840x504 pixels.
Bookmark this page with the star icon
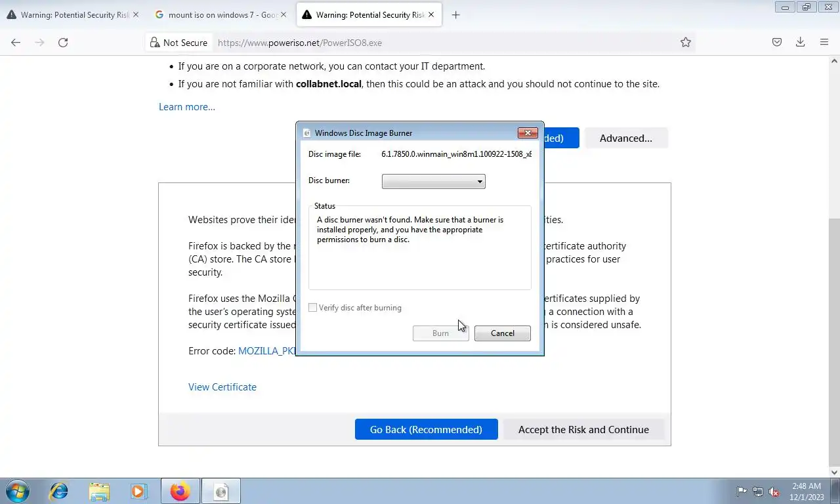[686, 43]
